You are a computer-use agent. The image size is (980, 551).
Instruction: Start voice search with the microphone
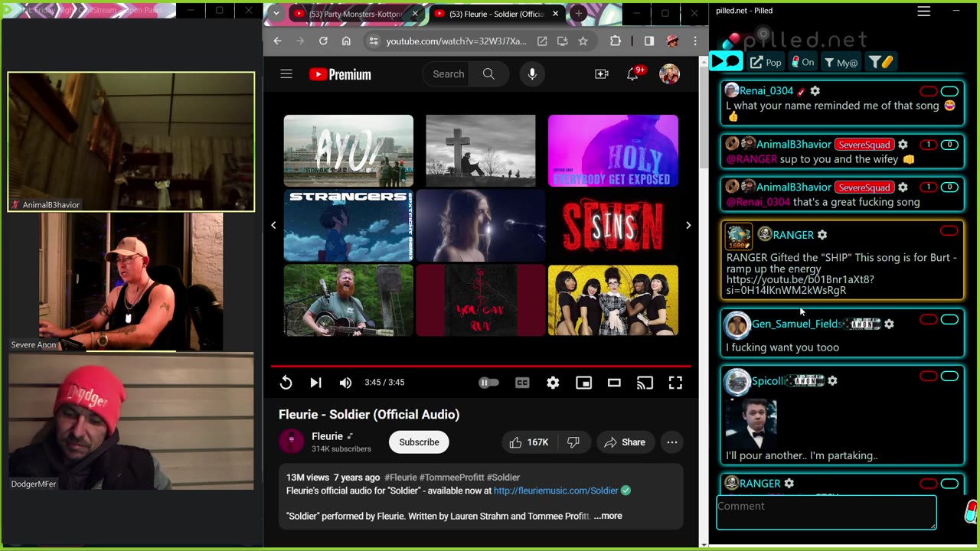pos(532,74)
